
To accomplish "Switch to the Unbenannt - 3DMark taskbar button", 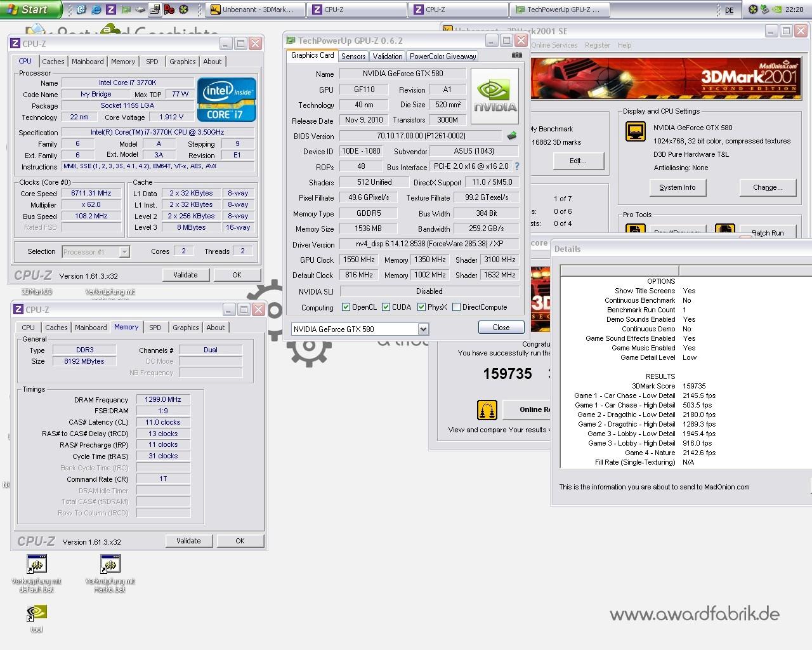I will [x=256, y=10].
